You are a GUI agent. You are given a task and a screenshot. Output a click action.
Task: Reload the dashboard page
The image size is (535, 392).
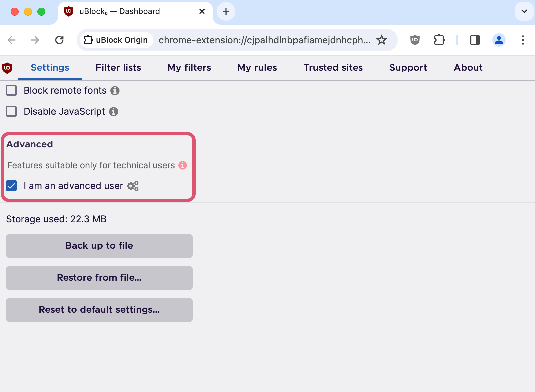point(59,40)
